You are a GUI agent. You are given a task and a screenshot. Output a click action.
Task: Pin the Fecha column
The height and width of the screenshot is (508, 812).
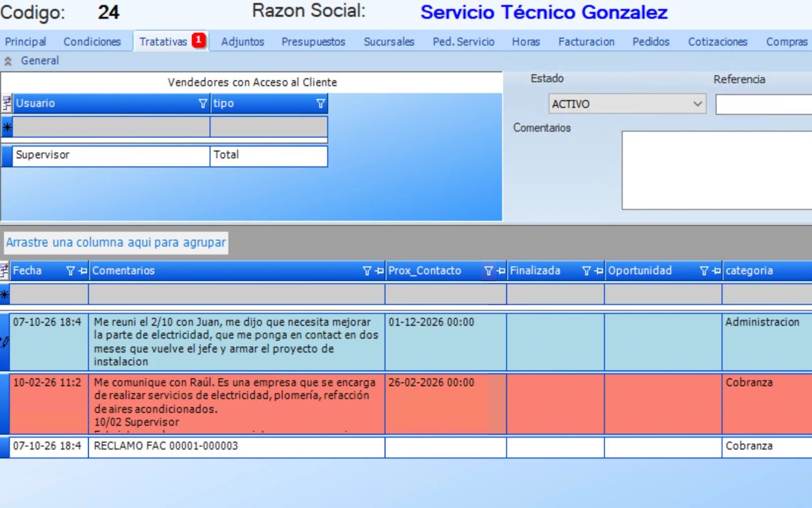[83, 271]
